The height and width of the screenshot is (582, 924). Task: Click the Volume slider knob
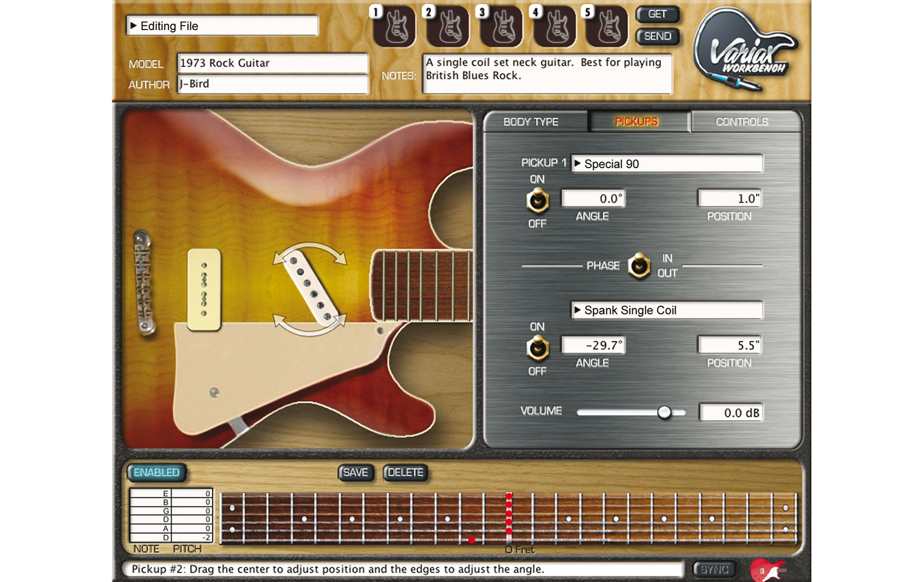[x=664, y=412]
